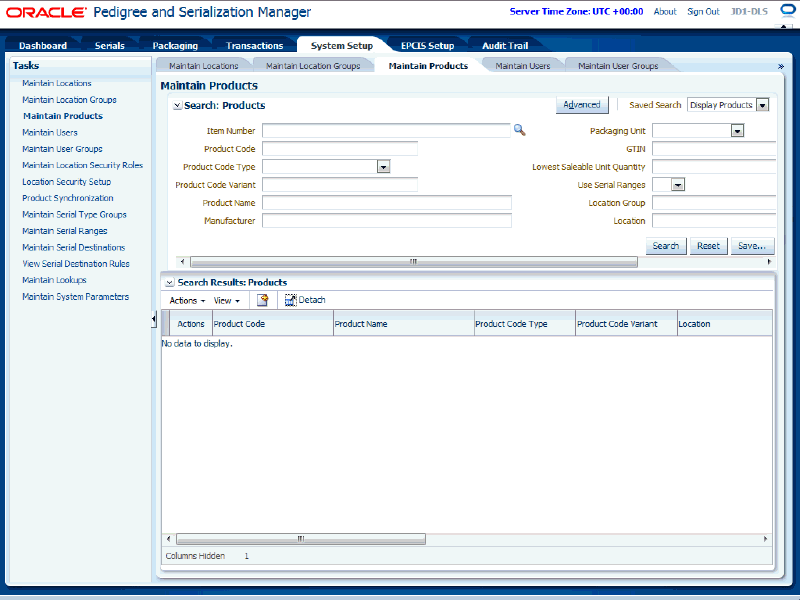Switch to Maintain User Groups sub-tab
800x600 pixels.
point(618,66)
